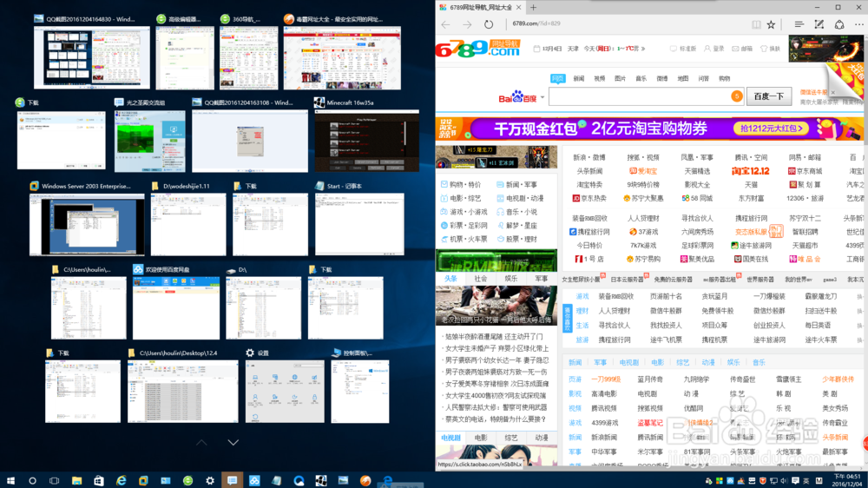The height and width of the screenshot is (488, 868).
Task: Open Internet Explorer from the taskbar
Action: (x=121, y=480)
